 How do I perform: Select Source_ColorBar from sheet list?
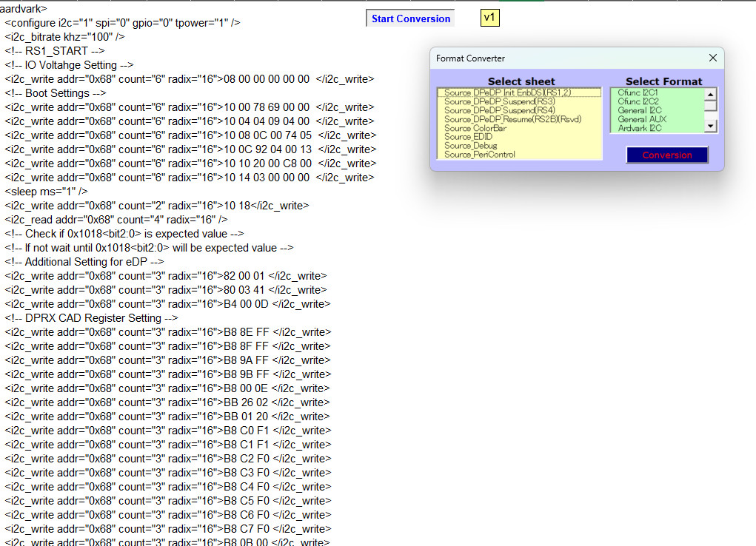(475, 128)
